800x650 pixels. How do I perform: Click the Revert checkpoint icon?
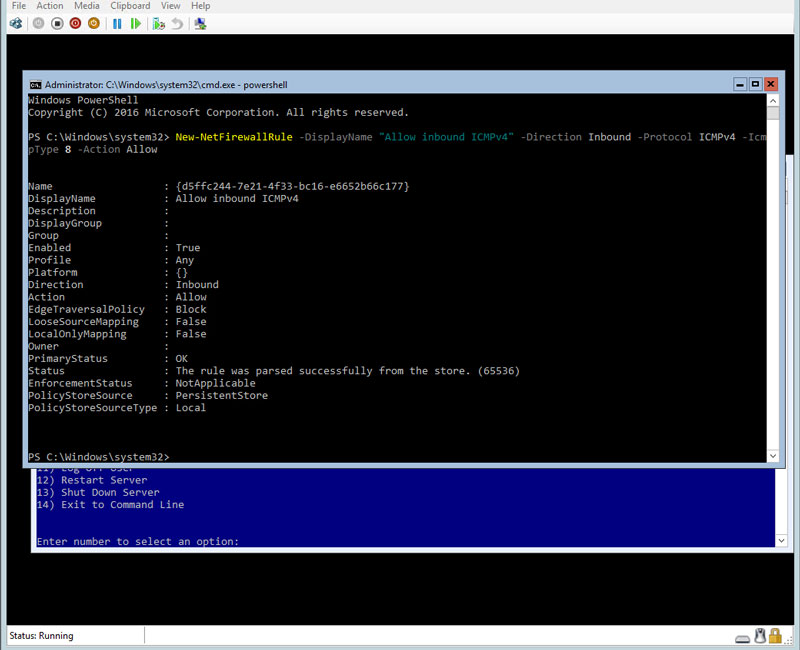pos(178,23)
